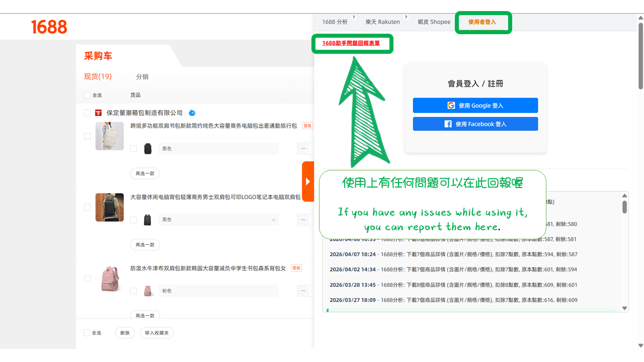Check the 黑色 variant checkbox of 跨境多功能双肩书包

[x=133, y=149]
